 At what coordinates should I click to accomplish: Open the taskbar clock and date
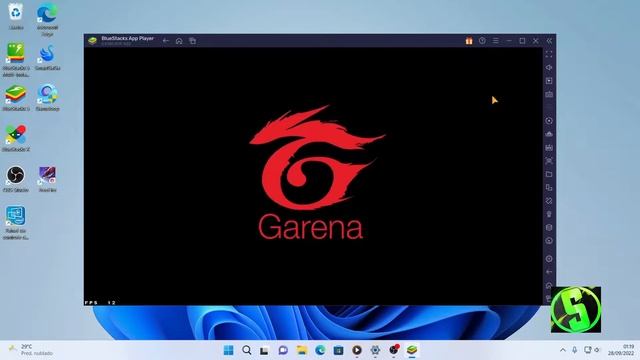tap(621, 350)
